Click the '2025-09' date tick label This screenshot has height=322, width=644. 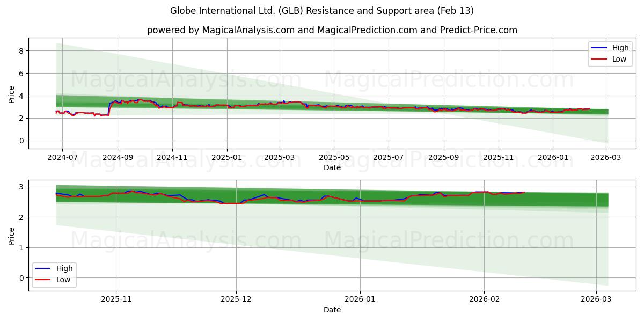click(x=444, y=158)
